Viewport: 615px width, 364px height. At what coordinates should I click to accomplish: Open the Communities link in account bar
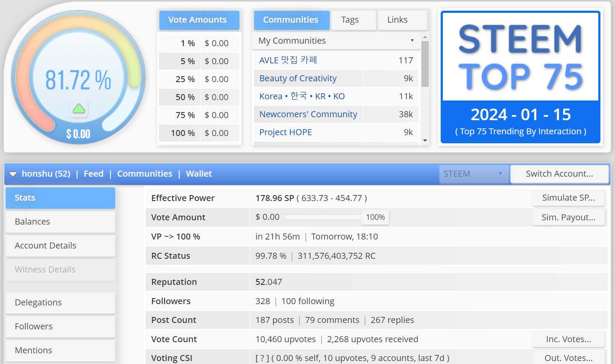pyautogui.click(x=145, y=174)
